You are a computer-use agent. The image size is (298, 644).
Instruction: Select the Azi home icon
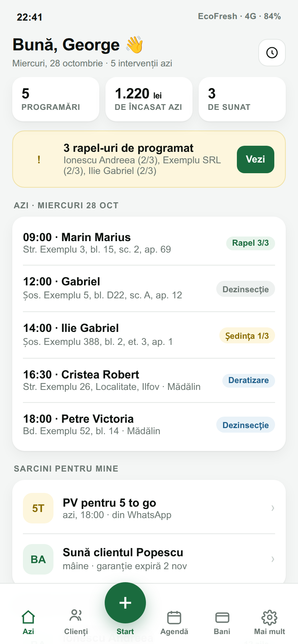28,617
